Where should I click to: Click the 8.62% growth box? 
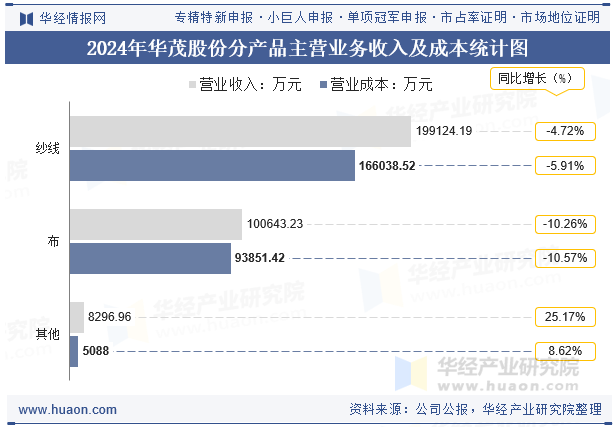pos(565,351)
